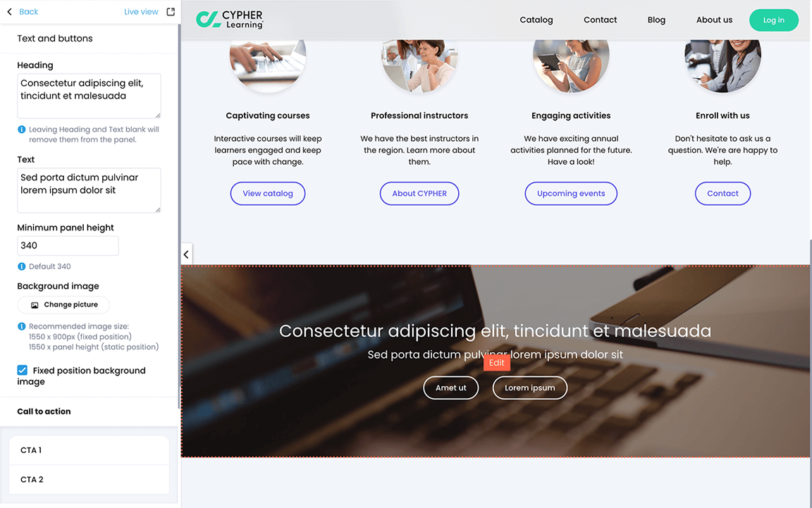This screenshot has height=508, width=812.
Task: Click the orange Edit label on panel
Action: tap(497, 362)
